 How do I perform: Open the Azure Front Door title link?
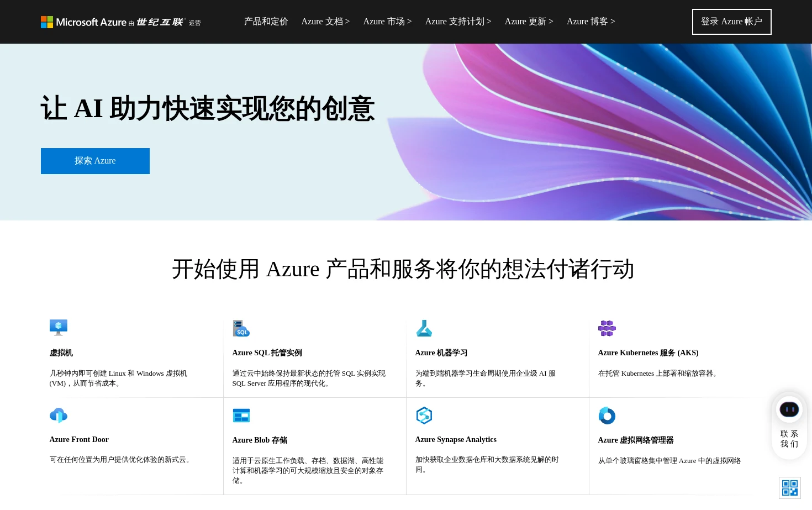[x=79, y=440]
